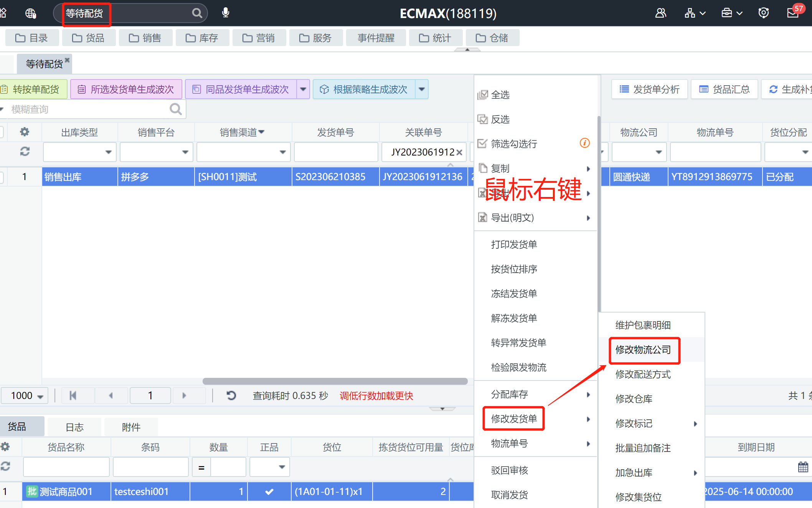Activate the microphone voice input icon
This screenshot has height=508, width=812.
click(226, 13)
